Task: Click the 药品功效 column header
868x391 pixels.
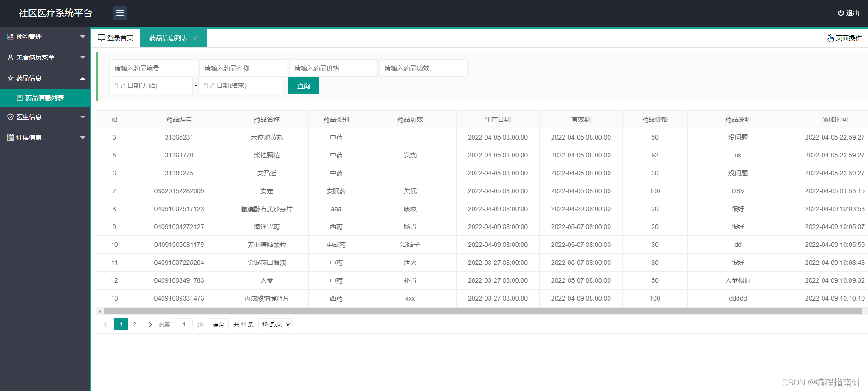Action: click(x=410, y=119)
